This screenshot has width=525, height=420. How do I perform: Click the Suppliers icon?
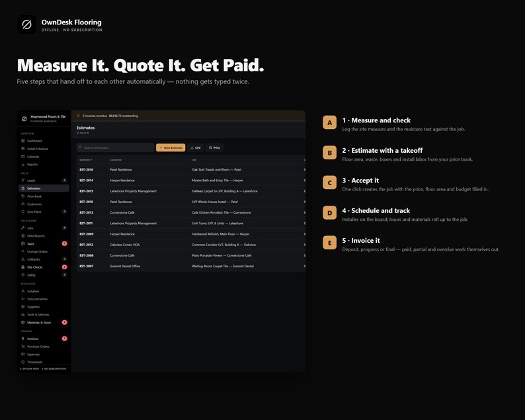(x=22, y=306)
